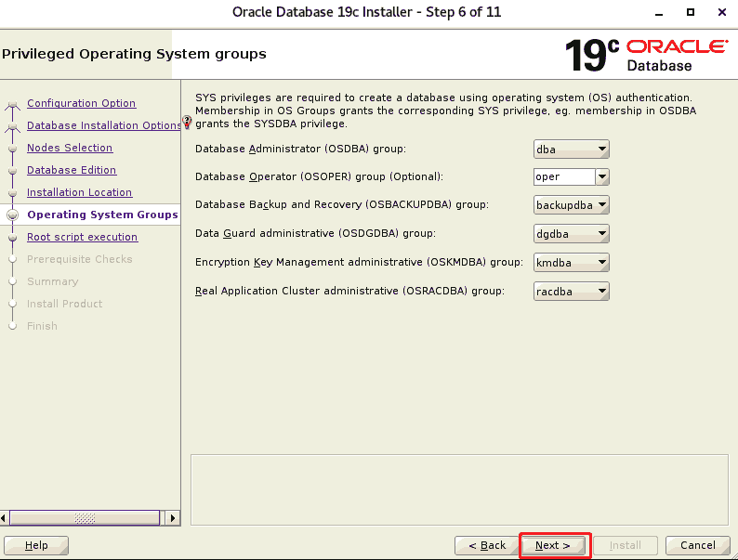Expand the OSDGDBA group dropdown showing dgdba

(571, 234)
